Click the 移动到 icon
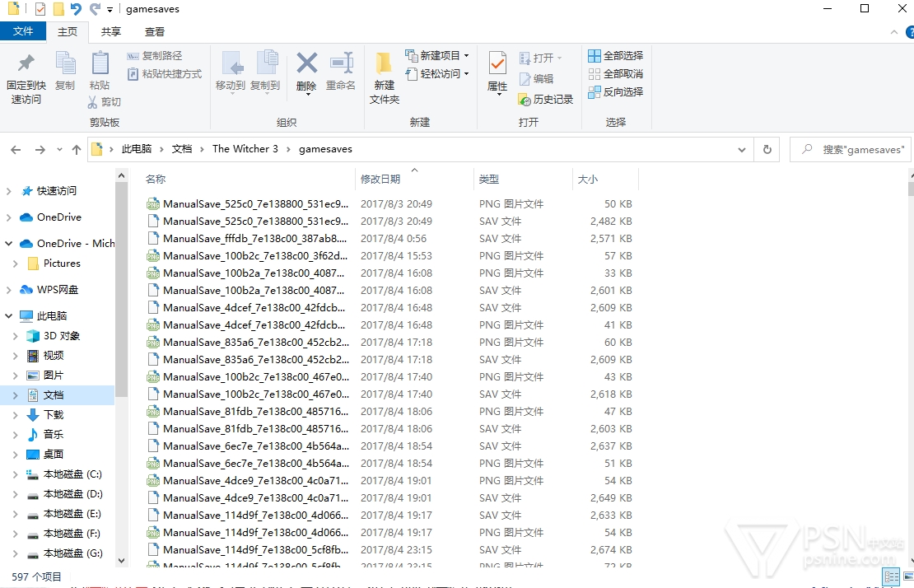Viewport: 914px width, 588px height. [x=231, y=63]
